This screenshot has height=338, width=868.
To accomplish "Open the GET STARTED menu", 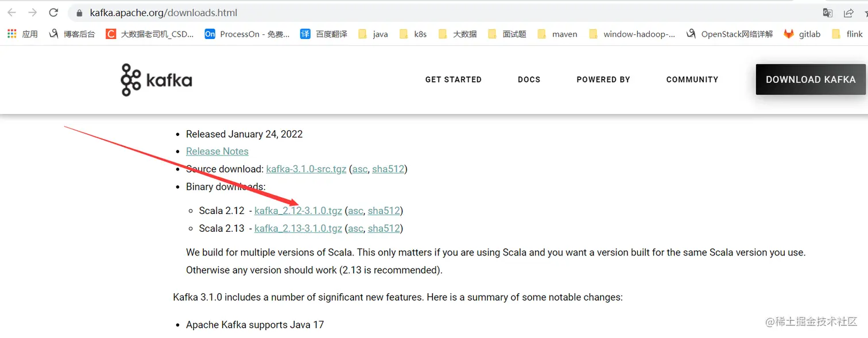I will pyautogui.click(x=454, y=79).
